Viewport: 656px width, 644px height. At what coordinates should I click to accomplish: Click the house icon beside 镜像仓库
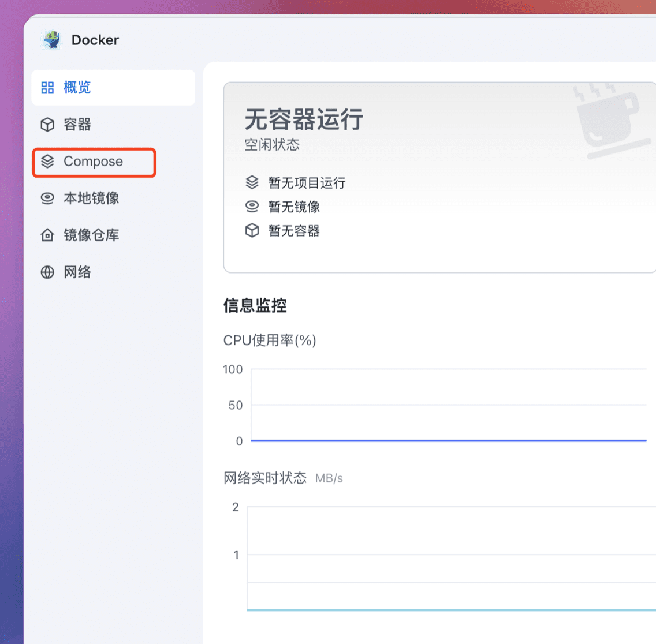coord(47,235)
